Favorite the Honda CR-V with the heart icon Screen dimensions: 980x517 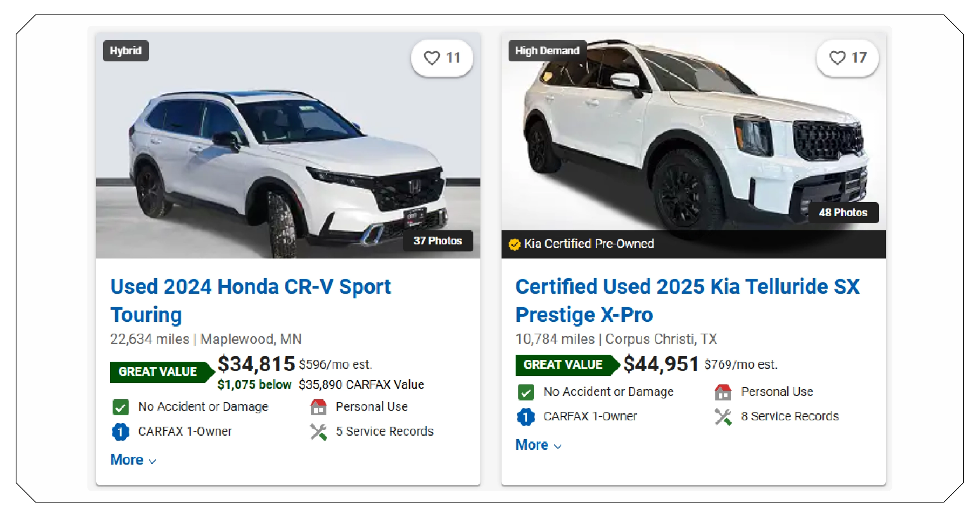click(432, 58)
